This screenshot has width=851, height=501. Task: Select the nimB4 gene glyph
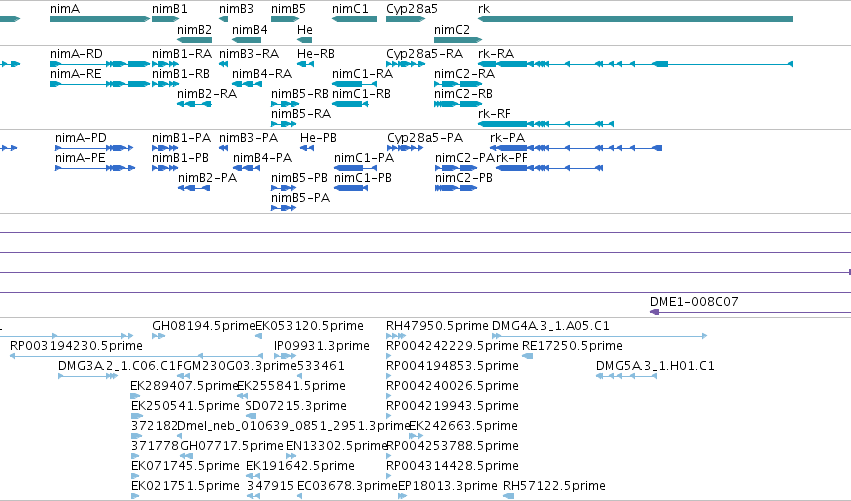pos(247,40)
